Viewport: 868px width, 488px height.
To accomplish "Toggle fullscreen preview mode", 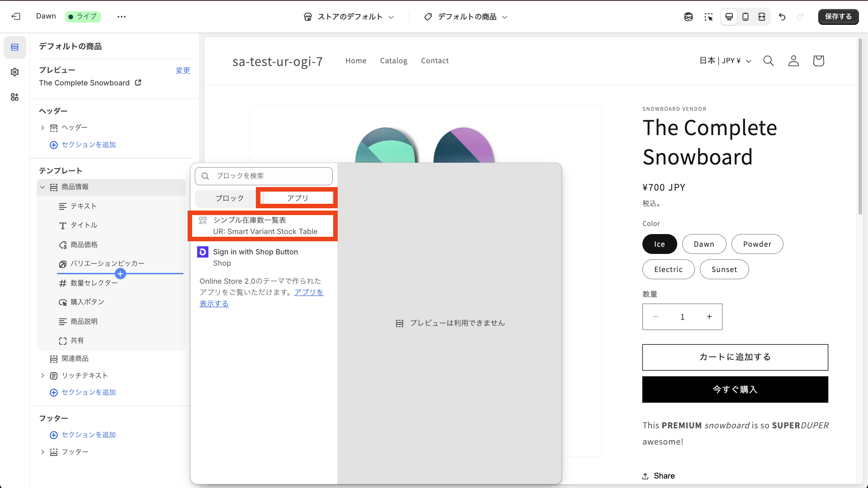I will 762,17.
